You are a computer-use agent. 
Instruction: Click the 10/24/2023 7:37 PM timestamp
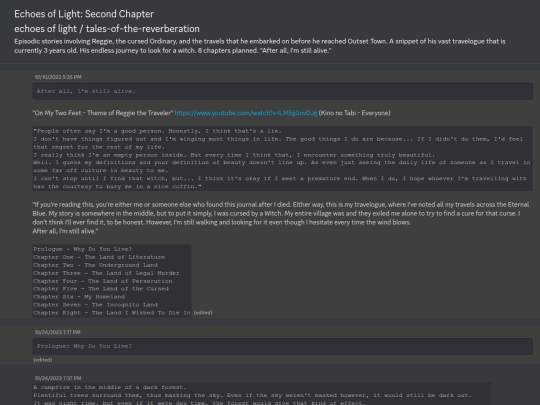coord(58,378)
